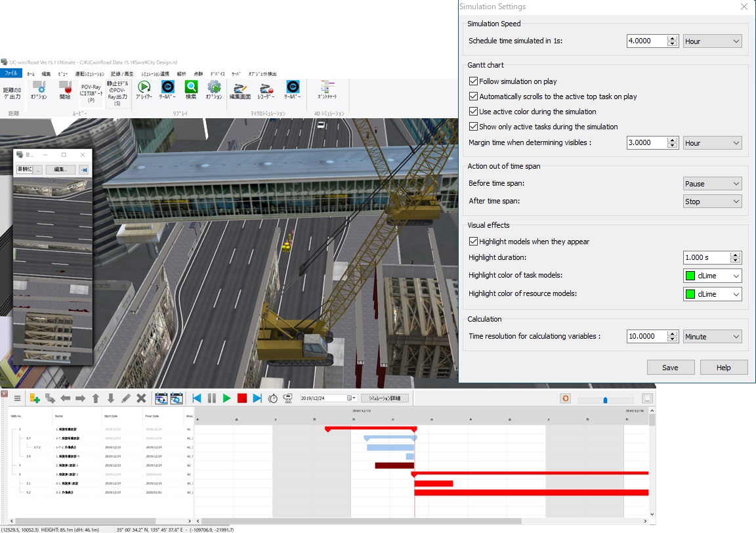Click the orange circle icon near zoom slider
The width and height of the screenshot is (756, 533).
pos(566,398)
